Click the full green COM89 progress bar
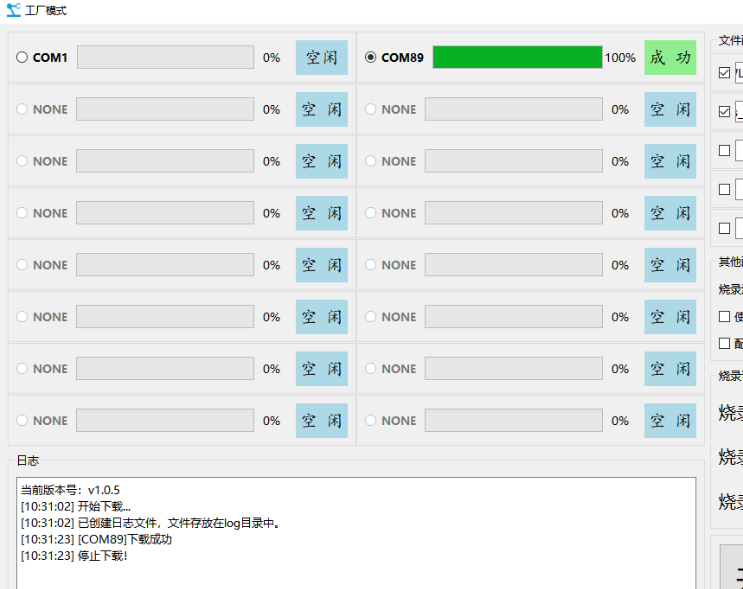Image resolution: width=743 pixels, height=589 pixels. pos(517,58)
